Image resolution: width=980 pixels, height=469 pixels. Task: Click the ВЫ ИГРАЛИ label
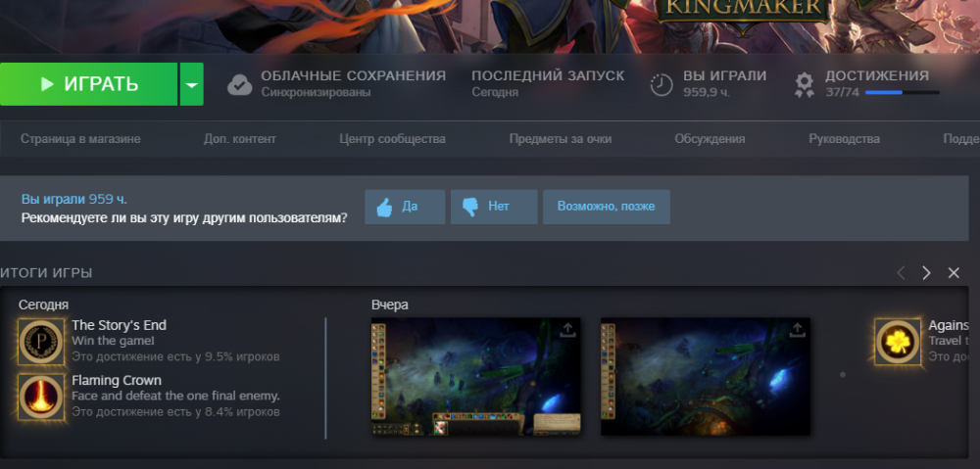(725, 75)
